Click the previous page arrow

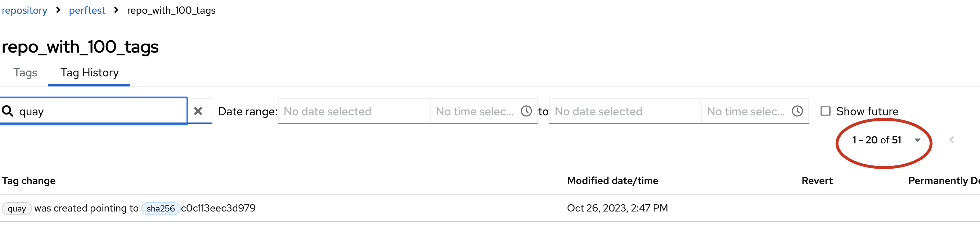tap(952, 140)
